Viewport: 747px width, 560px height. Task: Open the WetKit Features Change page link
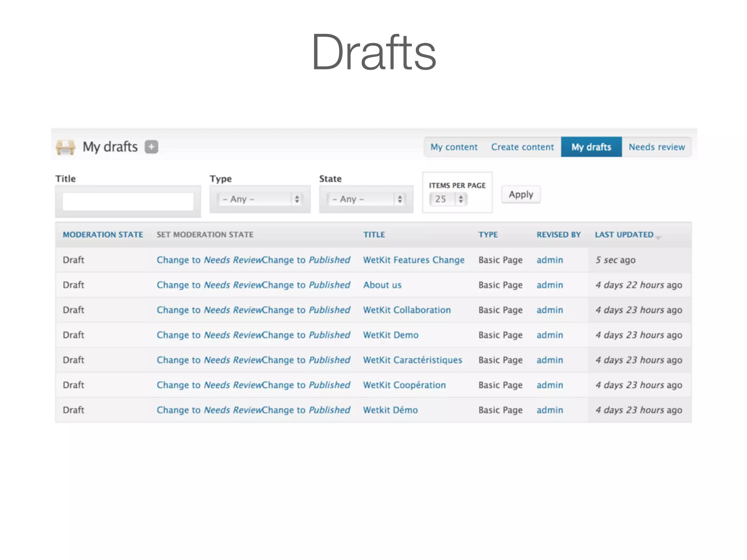point(414,260)
